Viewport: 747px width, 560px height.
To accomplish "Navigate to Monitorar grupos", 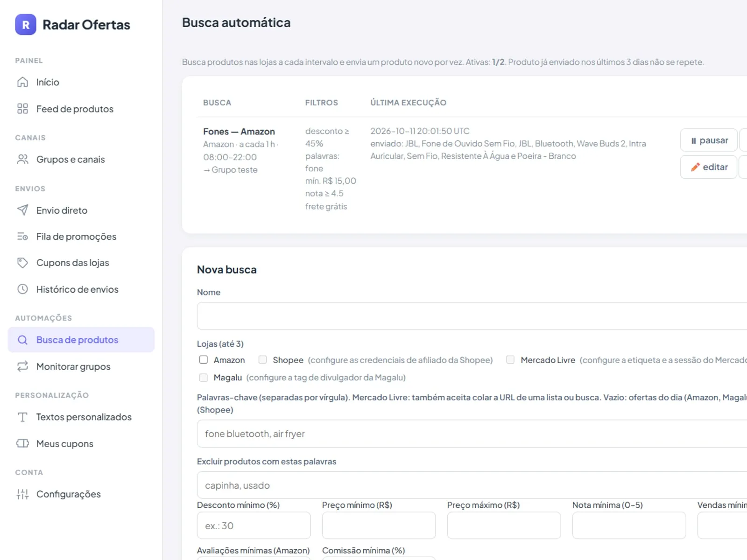I will (x=81, y=366).
